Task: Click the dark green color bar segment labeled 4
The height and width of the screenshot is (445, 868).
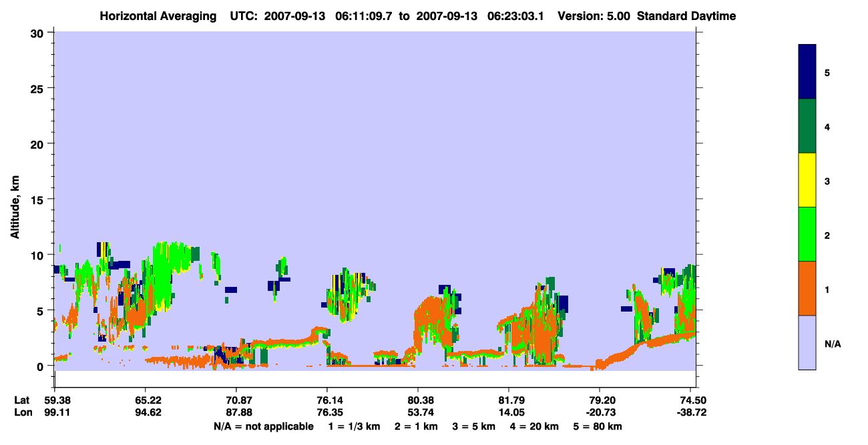Action: point(807,126)
